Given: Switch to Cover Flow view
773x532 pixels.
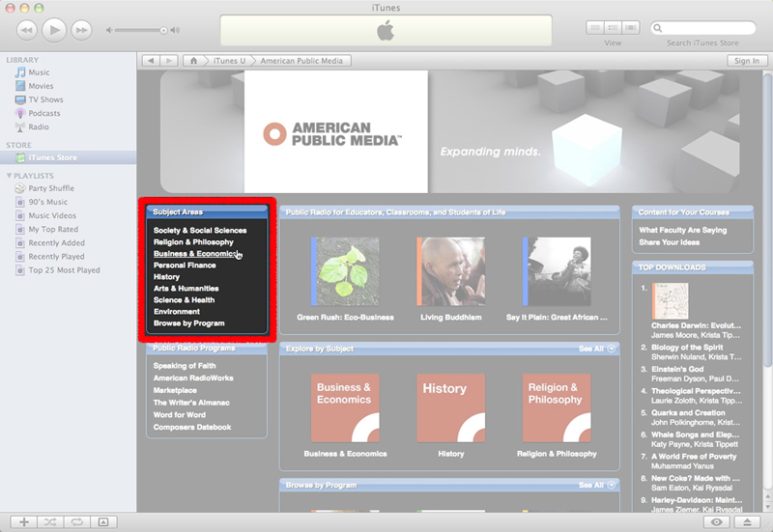Looking at the screenshot, I should [631, 28].
